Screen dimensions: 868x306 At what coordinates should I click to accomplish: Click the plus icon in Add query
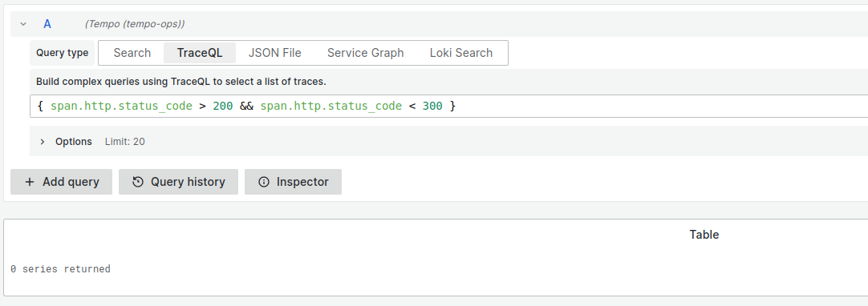pyautogui.click(x=30, y=182)
